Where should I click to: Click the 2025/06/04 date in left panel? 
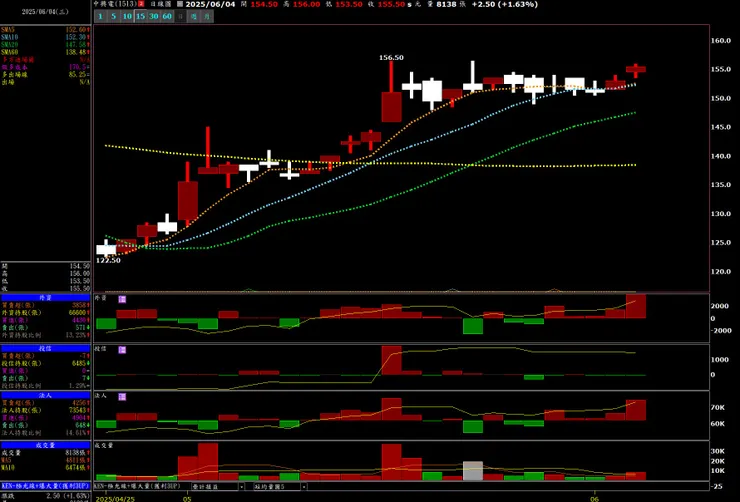[x=45, y=12]
